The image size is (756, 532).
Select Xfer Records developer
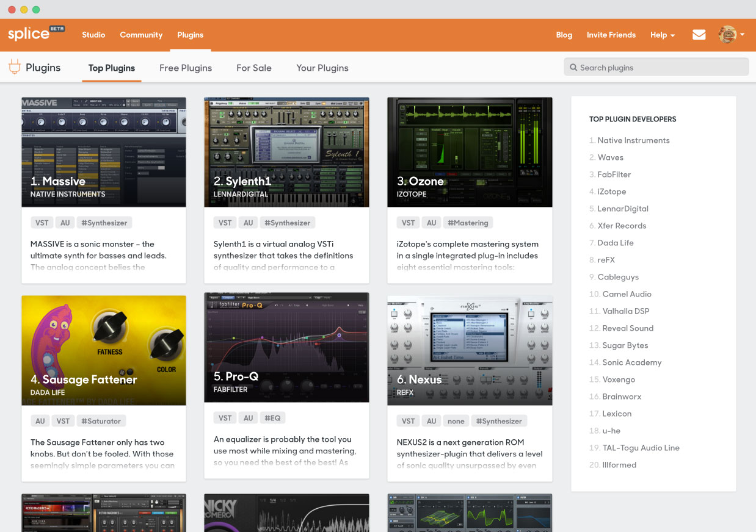pos(622,226)
